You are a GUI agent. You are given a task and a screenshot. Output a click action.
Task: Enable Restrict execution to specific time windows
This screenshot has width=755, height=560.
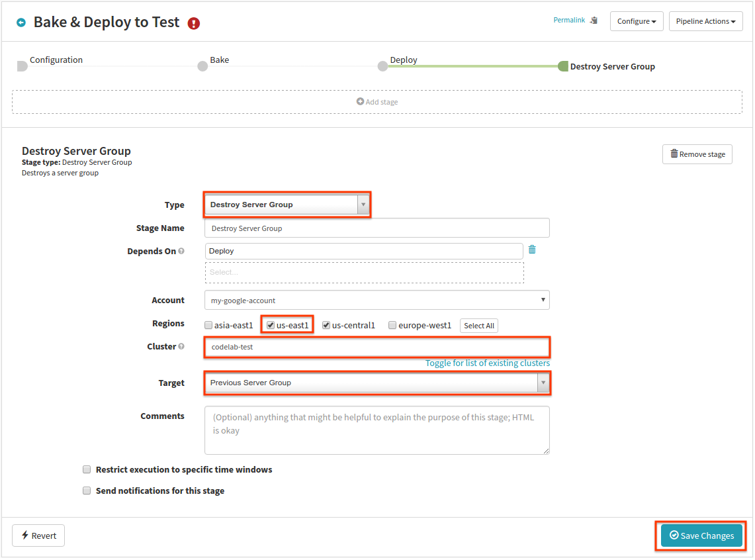pyautogui.click(x=87, y=469)
